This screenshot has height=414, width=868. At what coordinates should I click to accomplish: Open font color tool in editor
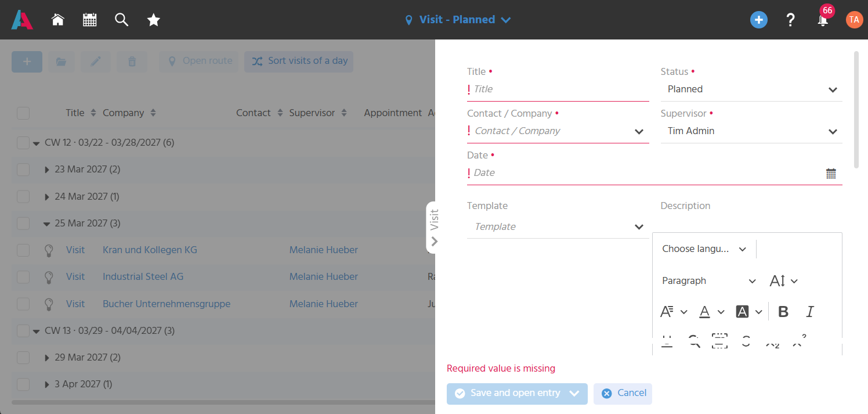point(711,312)
